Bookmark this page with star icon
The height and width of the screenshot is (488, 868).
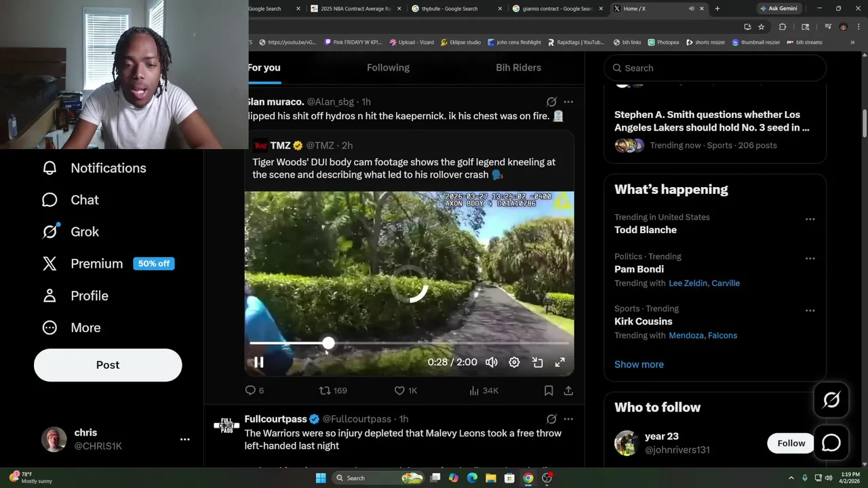click(762, 27)
